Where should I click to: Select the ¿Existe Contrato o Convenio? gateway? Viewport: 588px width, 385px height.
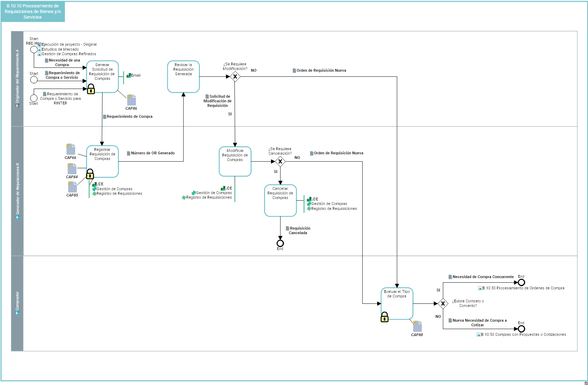click(443, 303)
